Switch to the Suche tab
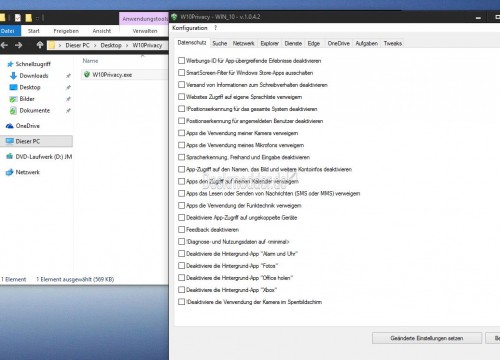Viewport: 500px width, 360px height. pos(220,43)
